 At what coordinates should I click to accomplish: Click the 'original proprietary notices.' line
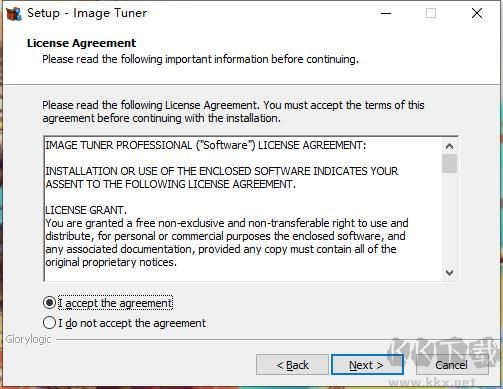tap(111, 262)
